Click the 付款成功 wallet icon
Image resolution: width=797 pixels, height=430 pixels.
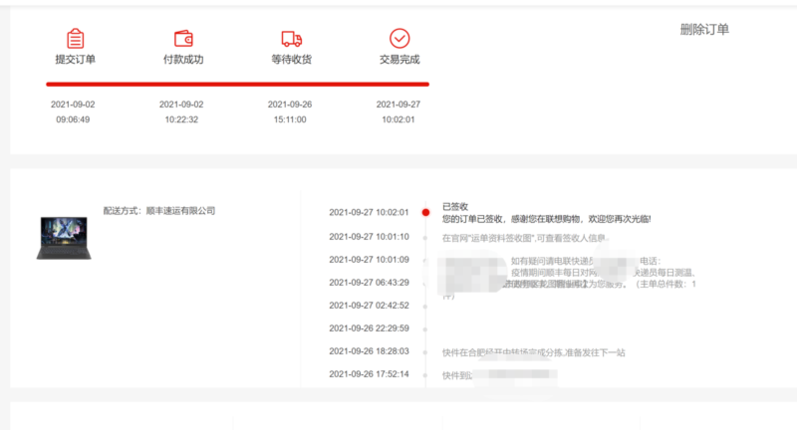(183, 38)
